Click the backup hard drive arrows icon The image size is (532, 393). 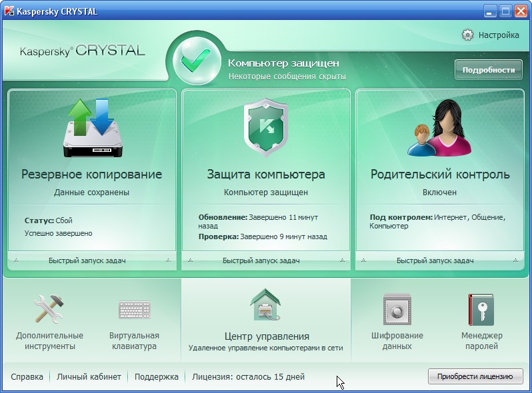[93, 128]
